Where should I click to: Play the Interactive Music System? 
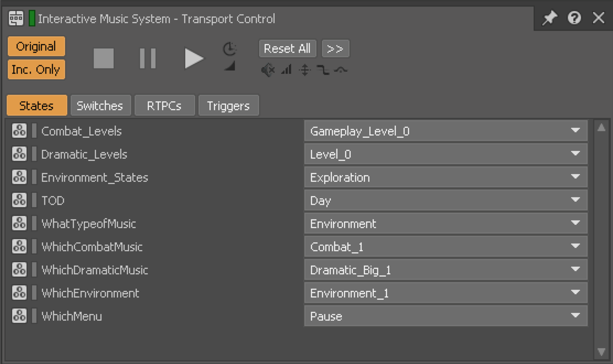click(194, 59)
